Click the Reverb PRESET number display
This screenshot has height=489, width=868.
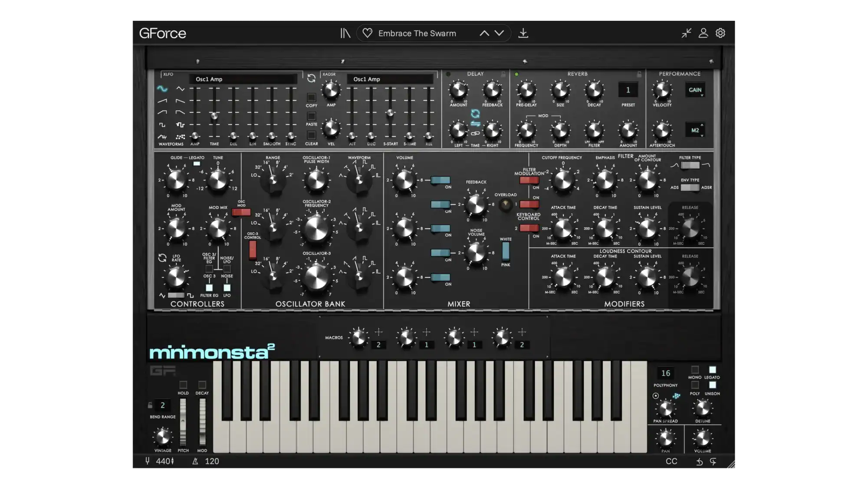628,90
